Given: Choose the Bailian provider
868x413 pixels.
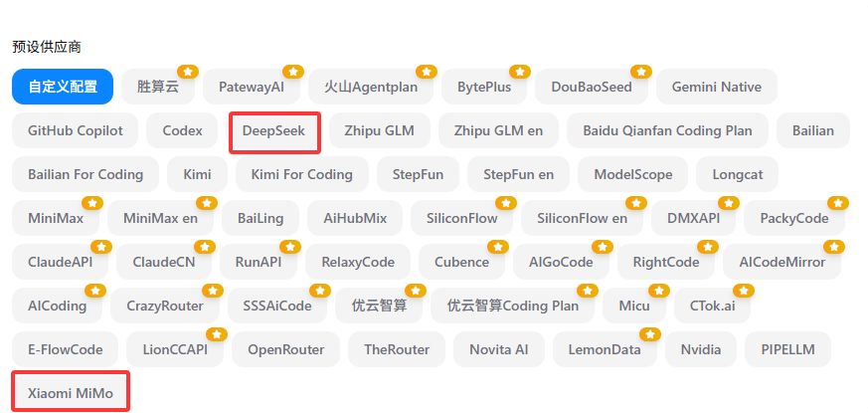Looking at the screenshot, I should [813, 130].
